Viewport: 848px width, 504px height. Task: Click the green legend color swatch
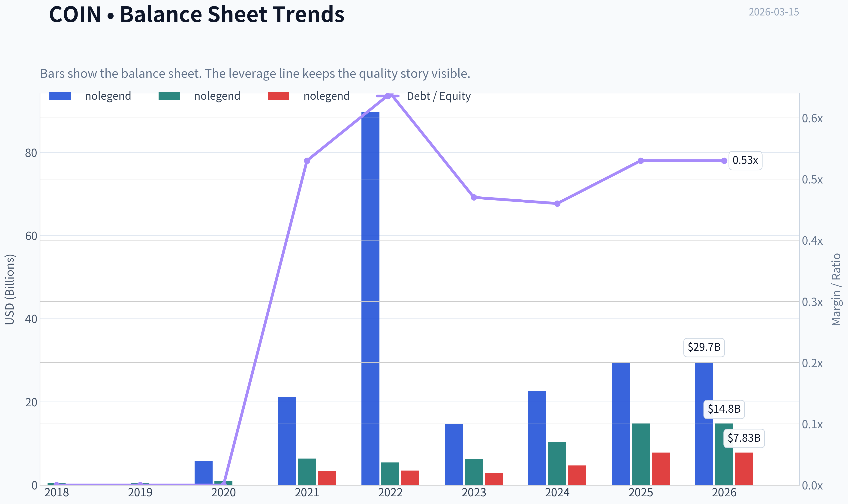coord(169,96)
